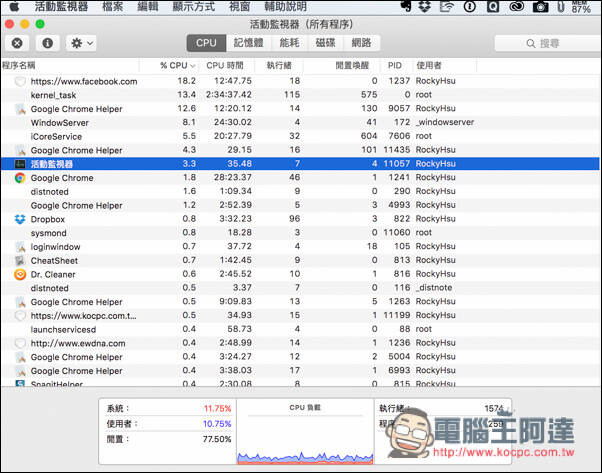Screen dimensions: 602x473
Task: Focus the 搜尋 search field
Action: pyautogui.click(x=548, y=43)
